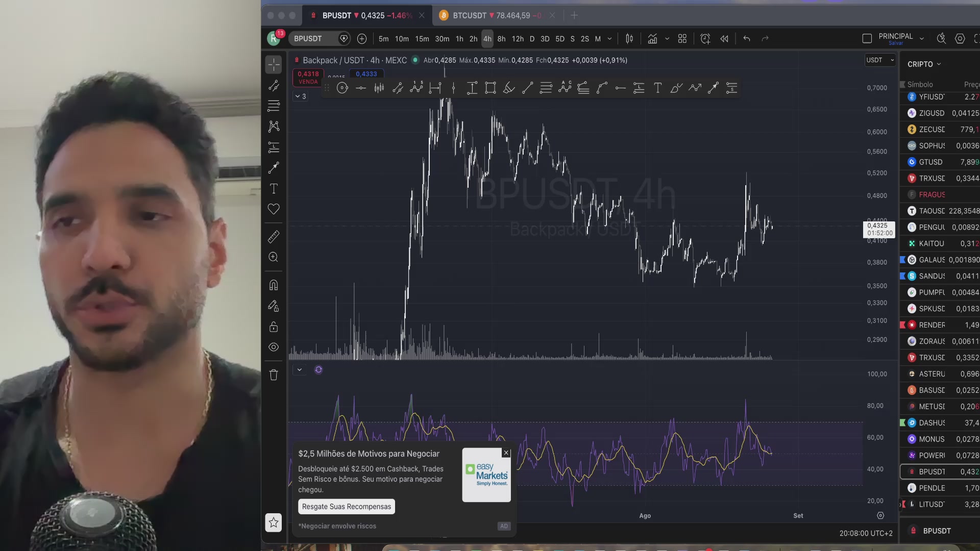Select the brush drawing tool
This screenshot has height=551, width=980.
[x=274, y=168]
